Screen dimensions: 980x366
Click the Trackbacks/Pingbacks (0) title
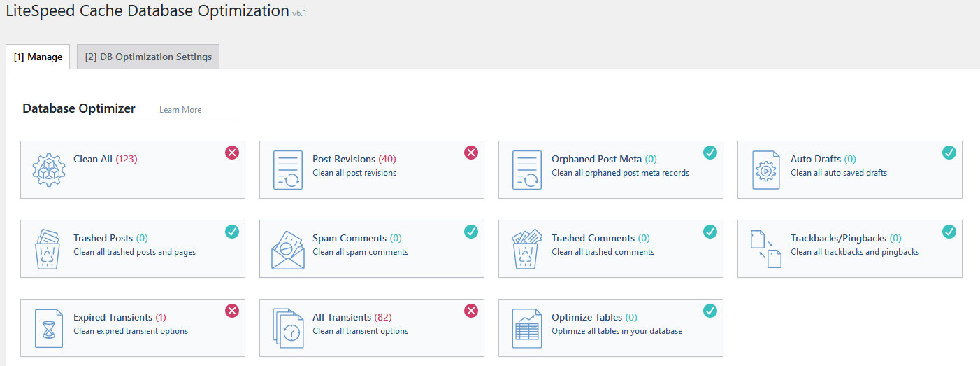tap(846, 238)
